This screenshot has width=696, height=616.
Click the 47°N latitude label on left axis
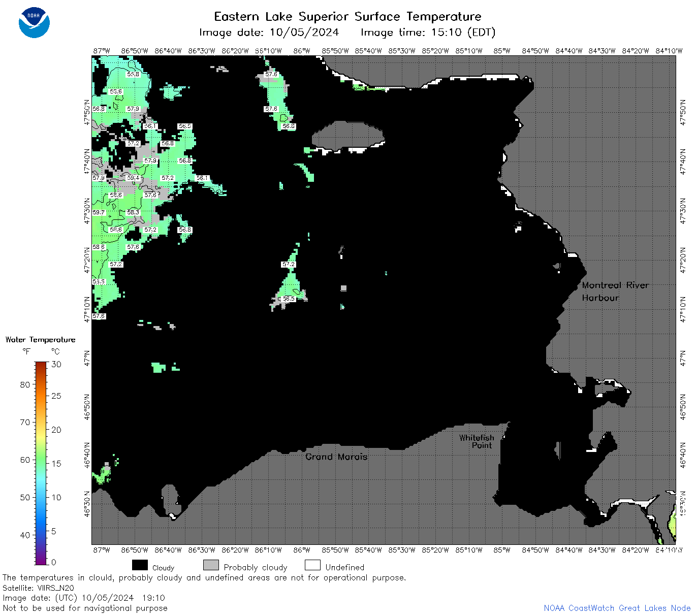tap(87, 358)
